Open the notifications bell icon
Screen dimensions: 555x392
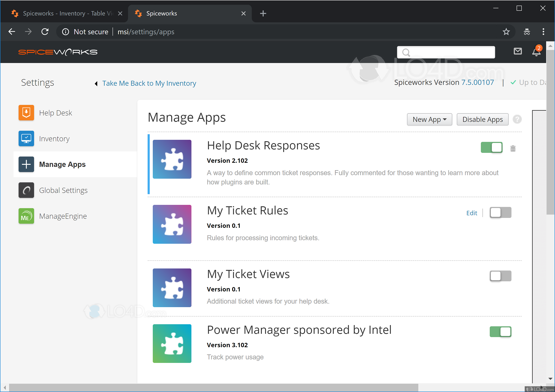(536, 51)
